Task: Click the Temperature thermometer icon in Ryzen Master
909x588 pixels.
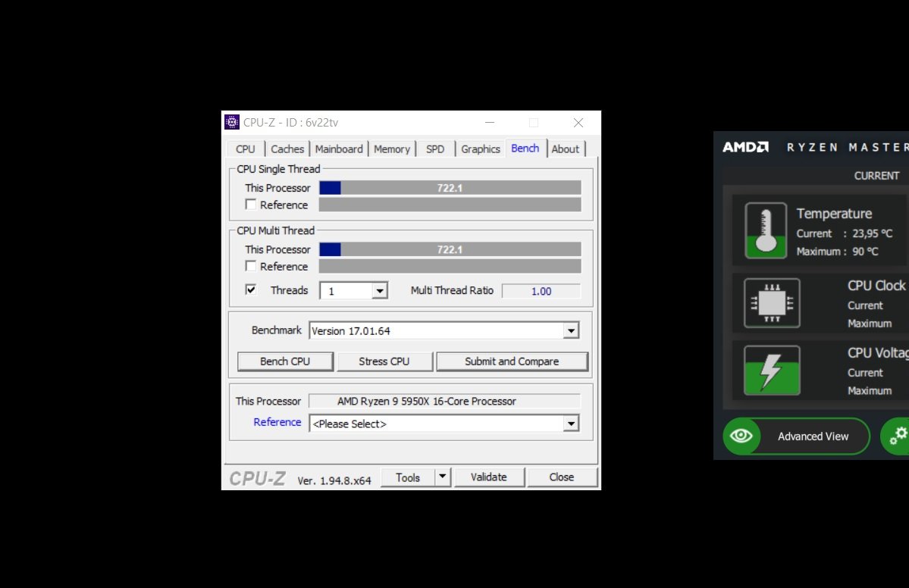Action: pyautogui.click(x=766, y=230)
